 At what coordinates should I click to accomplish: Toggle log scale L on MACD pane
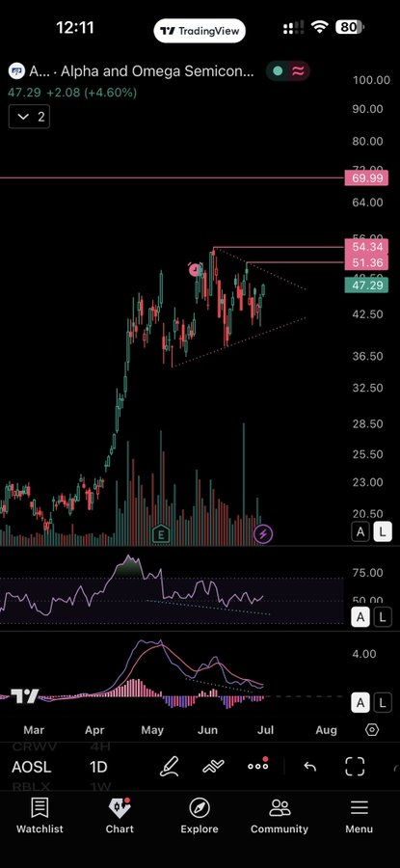(x=383, y=703)
